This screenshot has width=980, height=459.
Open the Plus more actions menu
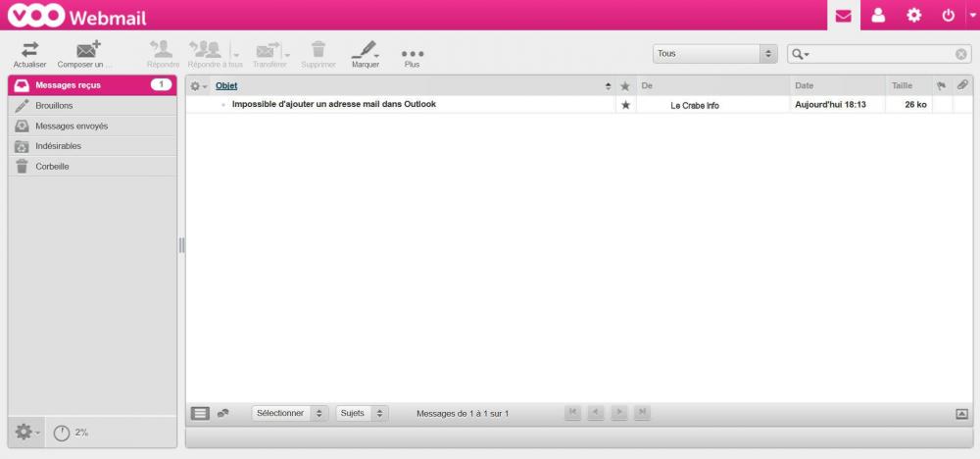pos(412,53)
